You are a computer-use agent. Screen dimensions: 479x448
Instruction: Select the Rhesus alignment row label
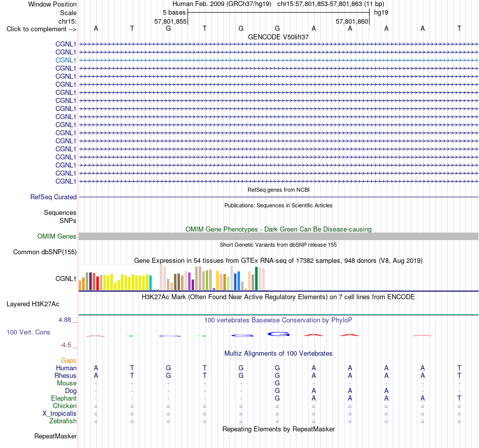pos(66,375)
